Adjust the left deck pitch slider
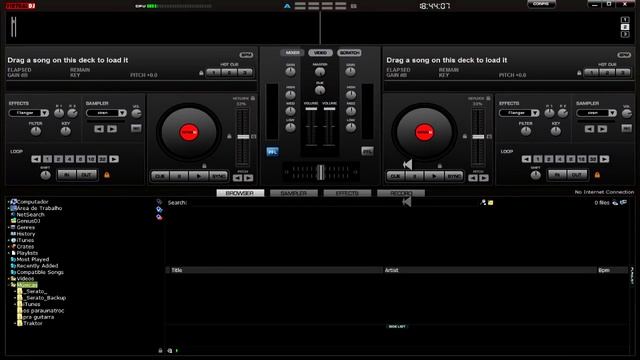Viewport: 640px width, 360px height. (243, 137)
